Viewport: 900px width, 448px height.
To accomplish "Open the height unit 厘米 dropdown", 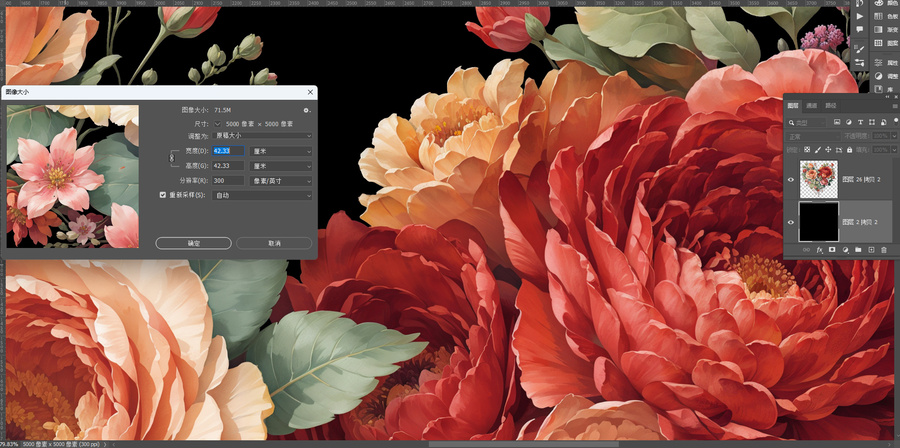I will pos(281,166).
